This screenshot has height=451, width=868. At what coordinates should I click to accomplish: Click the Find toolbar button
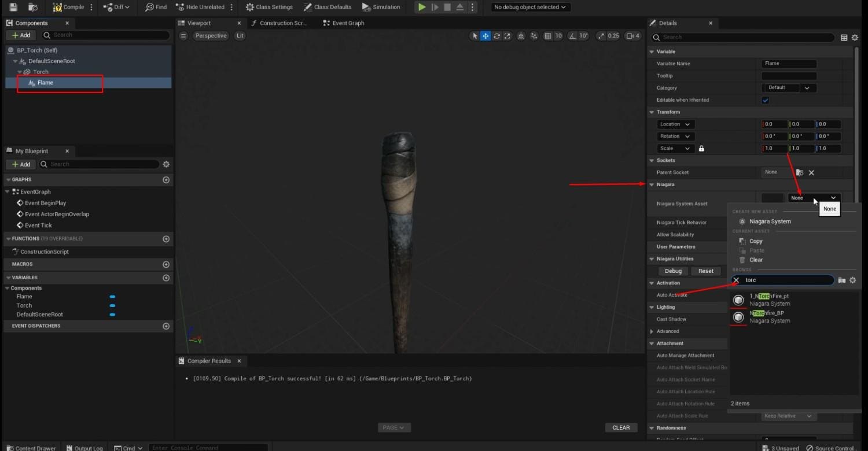(x=156, y=7)
